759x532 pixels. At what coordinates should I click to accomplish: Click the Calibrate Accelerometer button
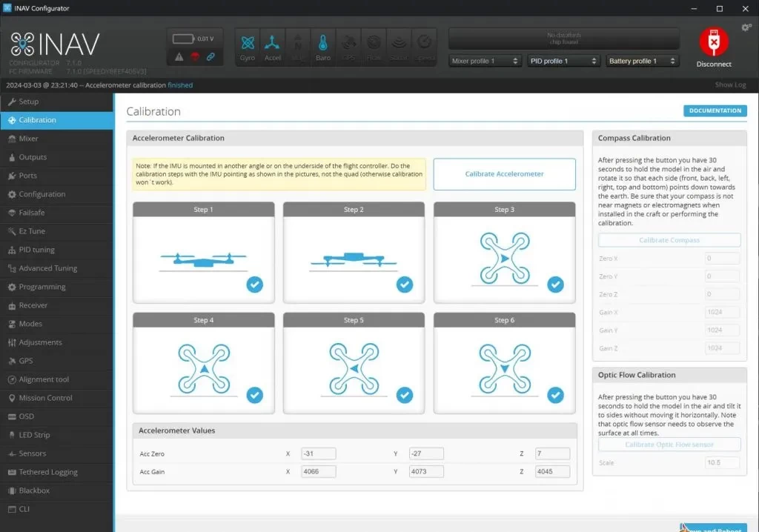point(504,174)
